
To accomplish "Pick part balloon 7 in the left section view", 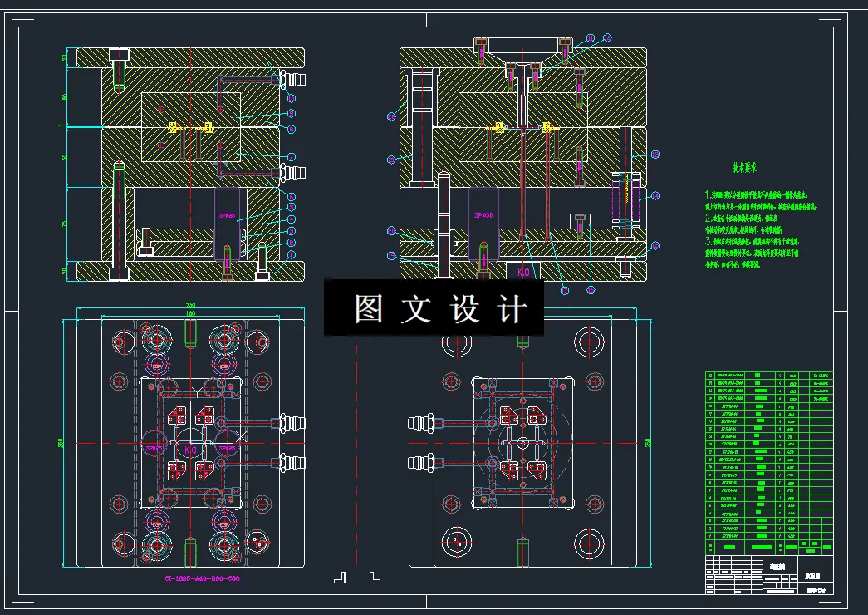I will pyautogui.click(x=292, y=157).
